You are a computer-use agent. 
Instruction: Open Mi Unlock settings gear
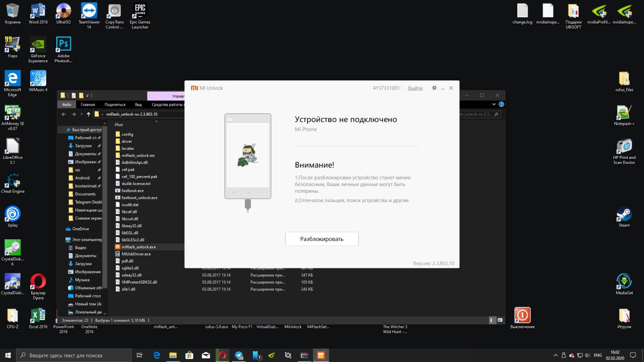434,88
